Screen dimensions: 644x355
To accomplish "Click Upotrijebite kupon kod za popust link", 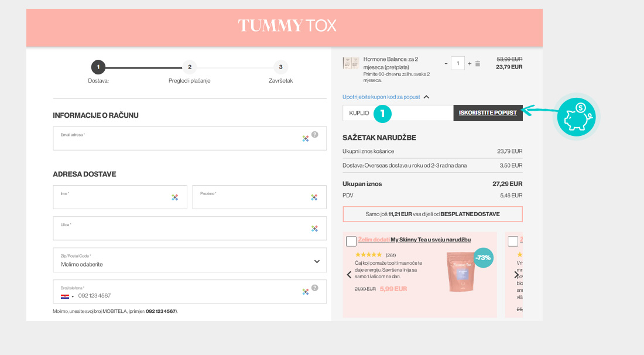I will (x=381, y=97).
